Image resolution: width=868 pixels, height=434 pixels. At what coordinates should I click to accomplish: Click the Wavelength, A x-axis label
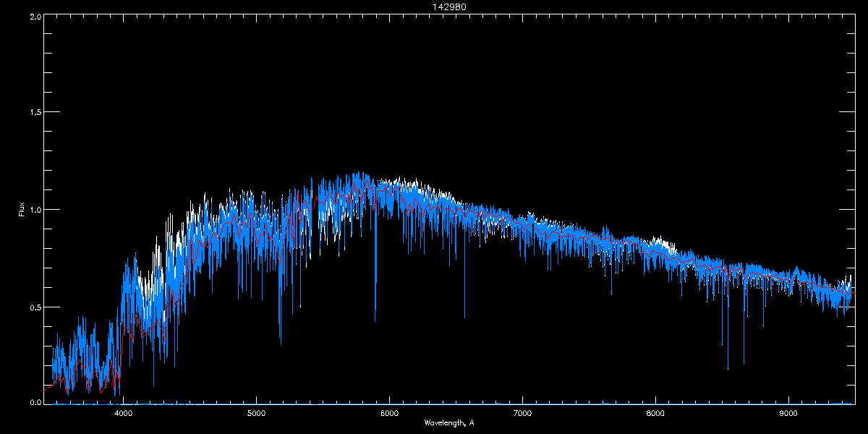point(448,422)
